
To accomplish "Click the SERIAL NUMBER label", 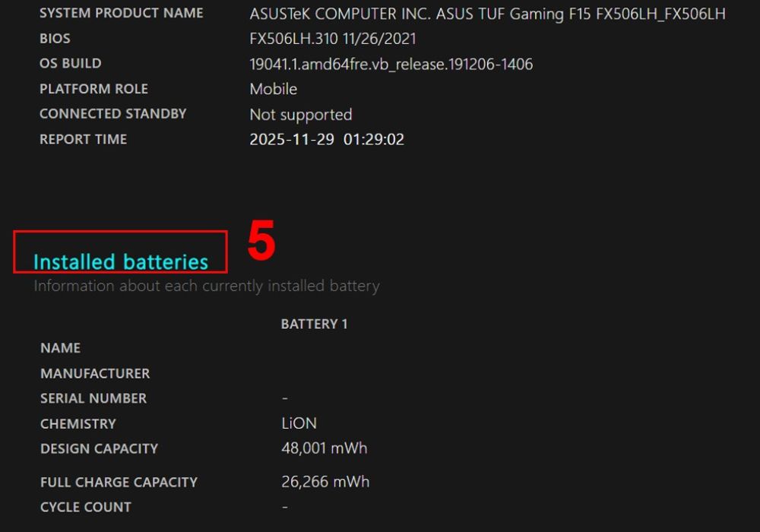I will coord(93,398).
